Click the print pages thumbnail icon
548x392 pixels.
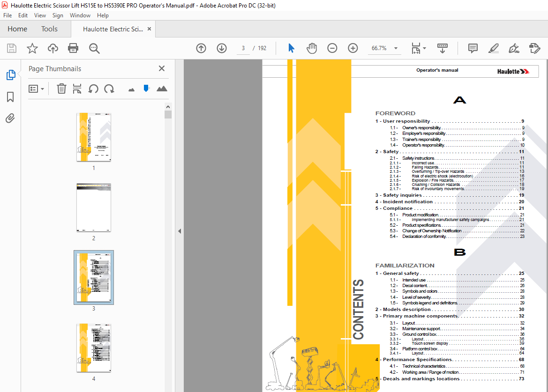point(77,89)
